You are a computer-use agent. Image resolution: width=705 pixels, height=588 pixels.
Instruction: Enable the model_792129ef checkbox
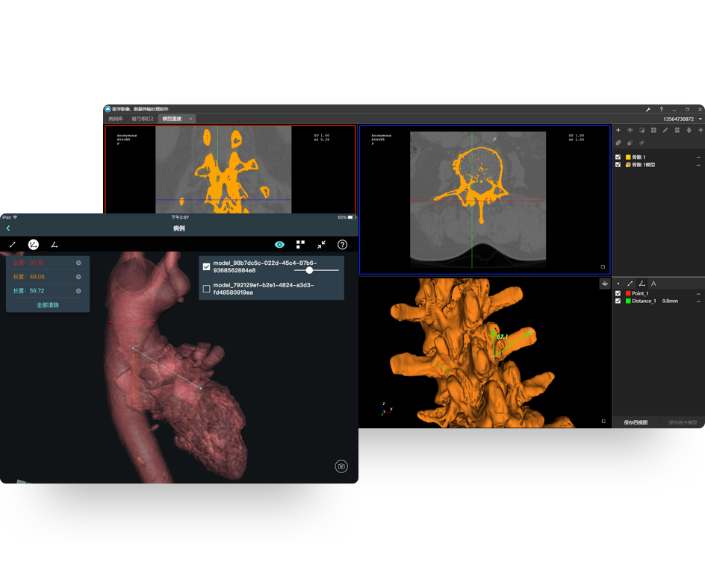[x=207, y=289]
